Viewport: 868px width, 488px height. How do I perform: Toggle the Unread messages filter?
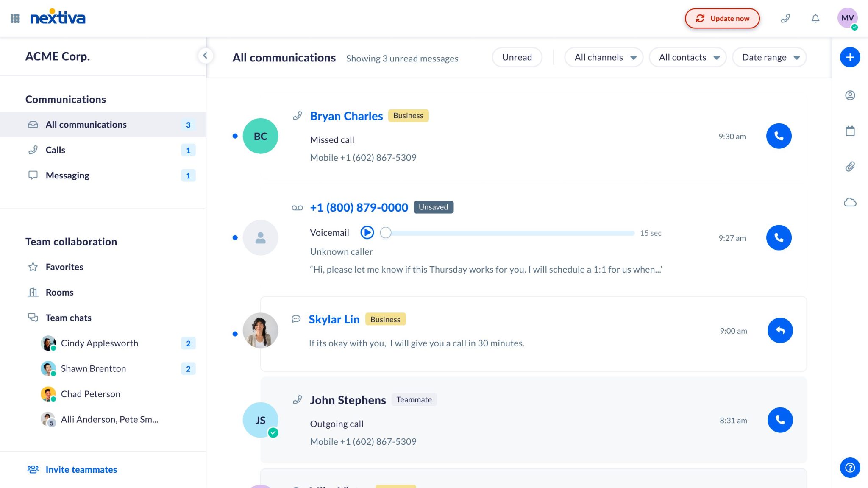[x=517, y=57]
